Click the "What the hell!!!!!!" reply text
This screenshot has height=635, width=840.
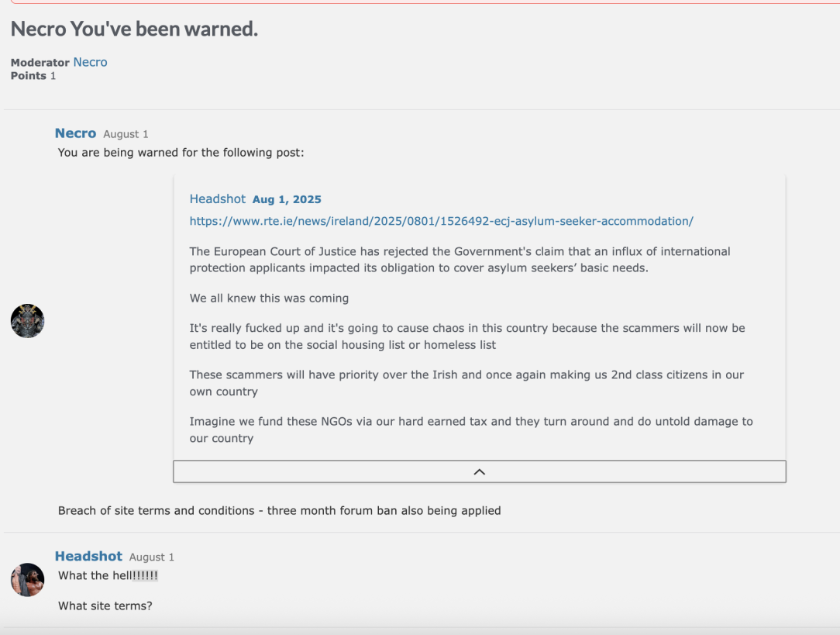click(108, 575)
